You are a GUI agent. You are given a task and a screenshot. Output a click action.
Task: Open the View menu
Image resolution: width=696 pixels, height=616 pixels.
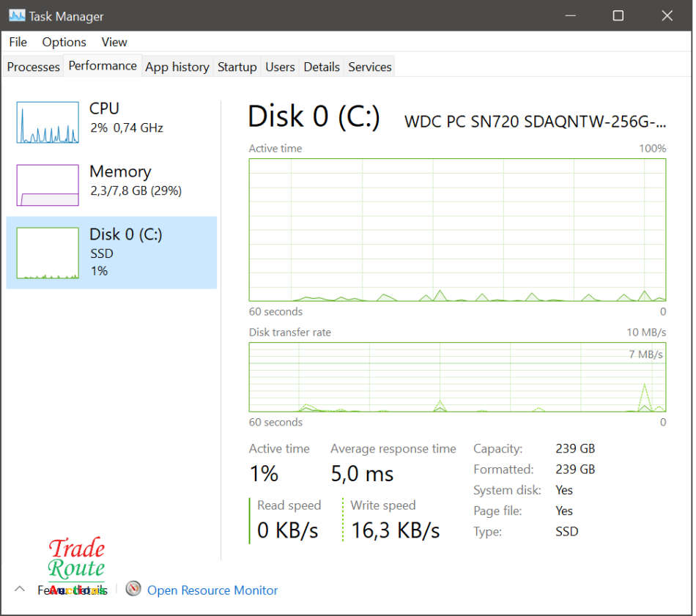[x=114, y=42]
